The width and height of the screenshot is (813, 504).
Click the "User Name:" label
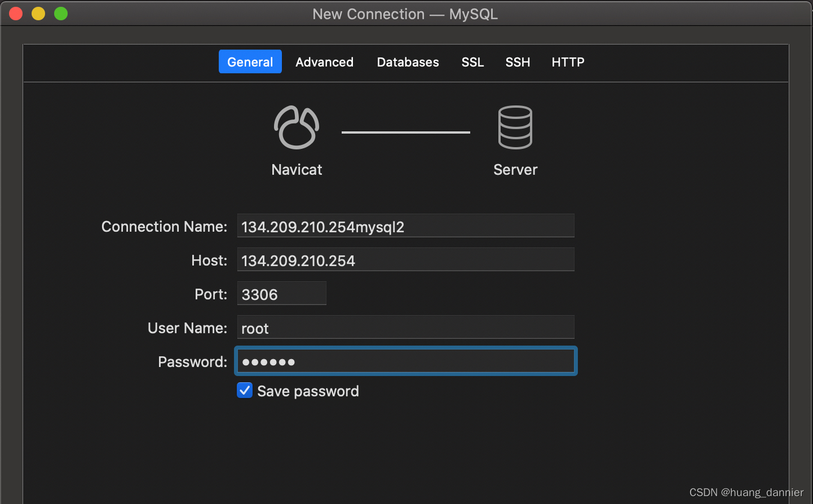pos(187,328)
